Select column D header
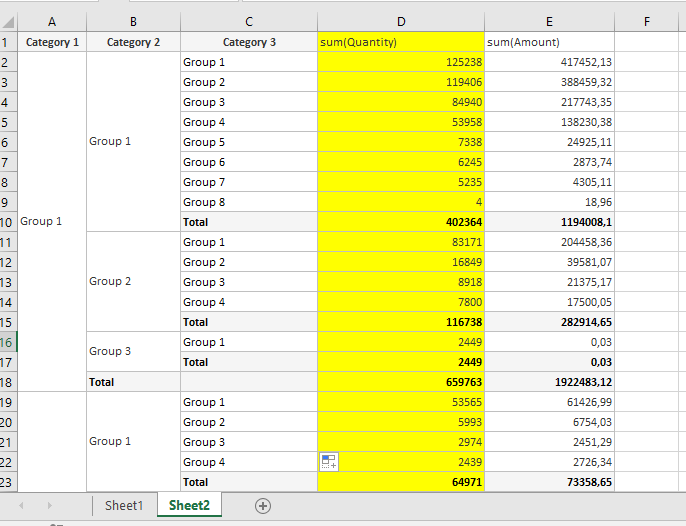Image resolution: width=686 pixels, height=526 pixels. point(400,22)
